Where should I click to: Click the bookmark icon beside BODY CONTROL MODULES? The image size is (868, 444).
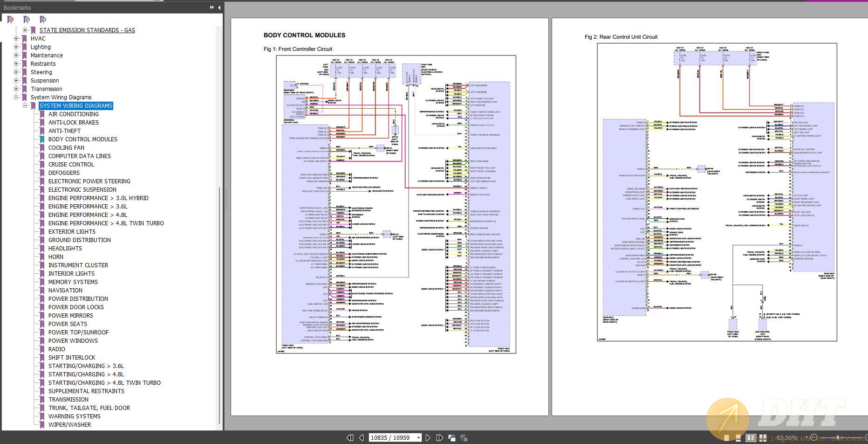pyautogui.click(x=42, y=139)
